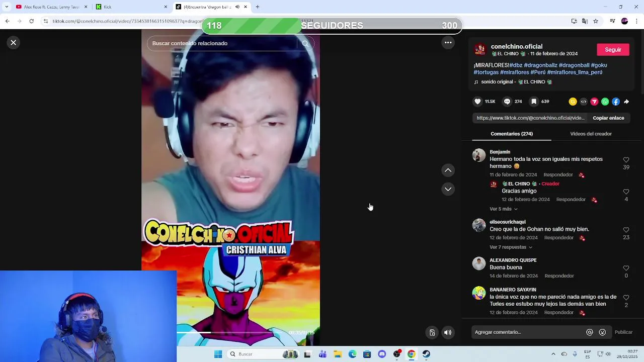Viewport: 644px width, 362px height.
Task: Like eliseosurichaqui's comment
Action: point(626,230)
